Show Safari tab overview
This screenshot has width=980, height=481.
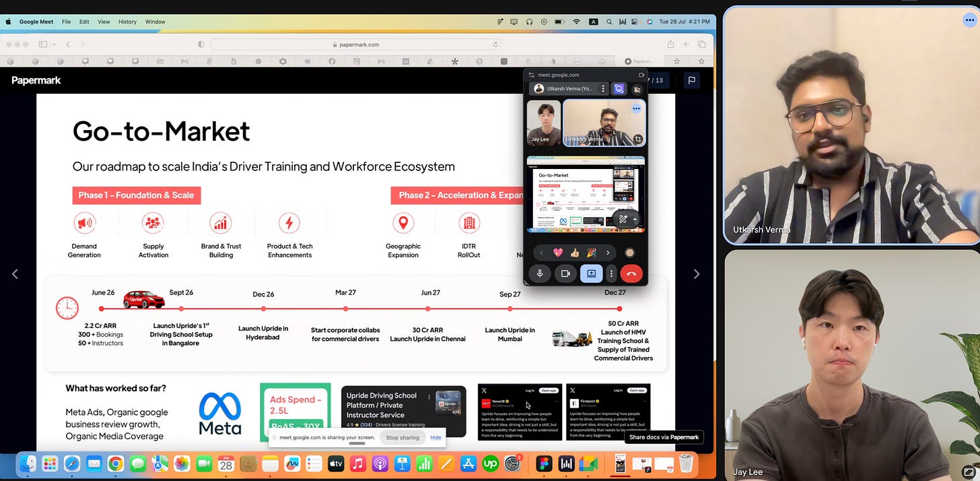coord(701,44)
